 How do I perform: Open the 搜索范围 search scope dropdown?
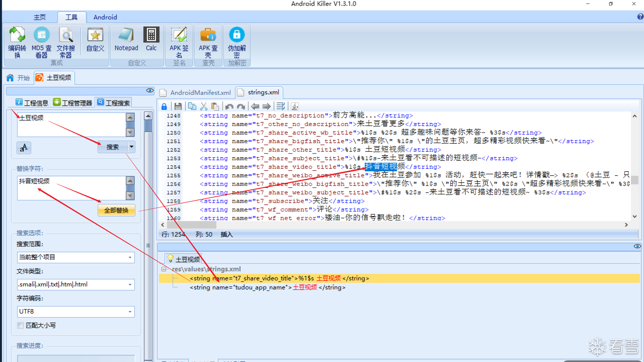[130, 257]
